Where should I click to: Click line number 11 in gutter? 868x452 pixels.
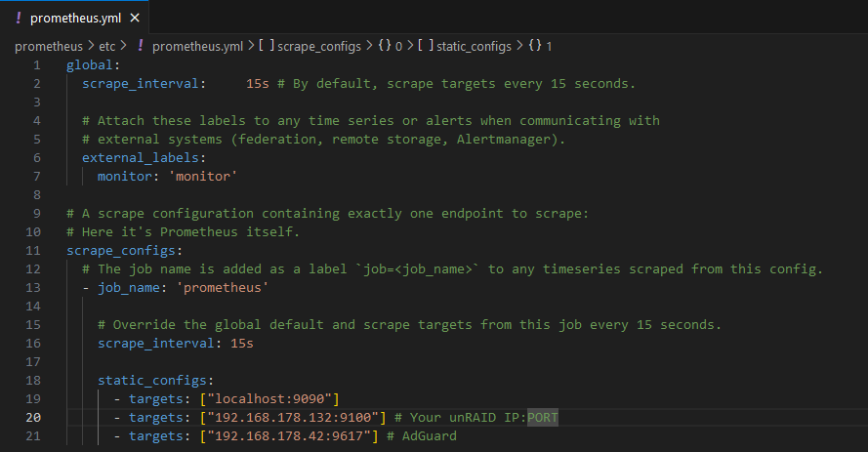click(x=33, y=251)
